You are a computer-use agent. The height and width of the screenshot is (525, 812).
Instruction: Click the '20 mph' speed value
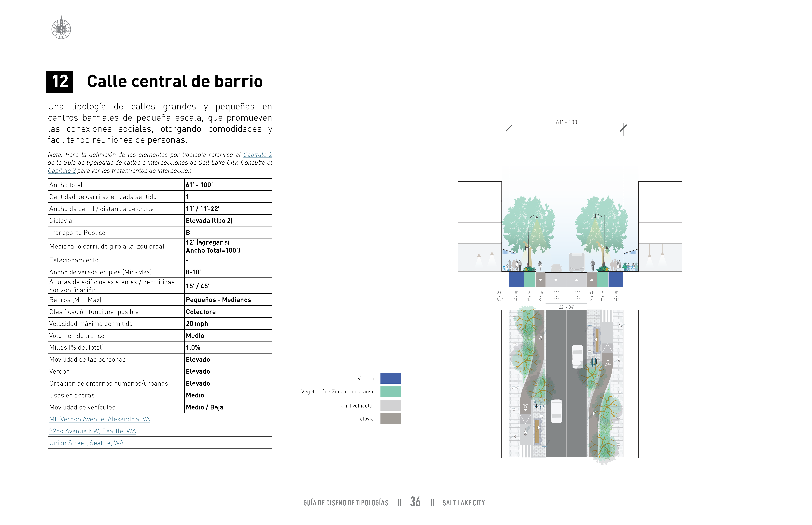pos(197,324)
